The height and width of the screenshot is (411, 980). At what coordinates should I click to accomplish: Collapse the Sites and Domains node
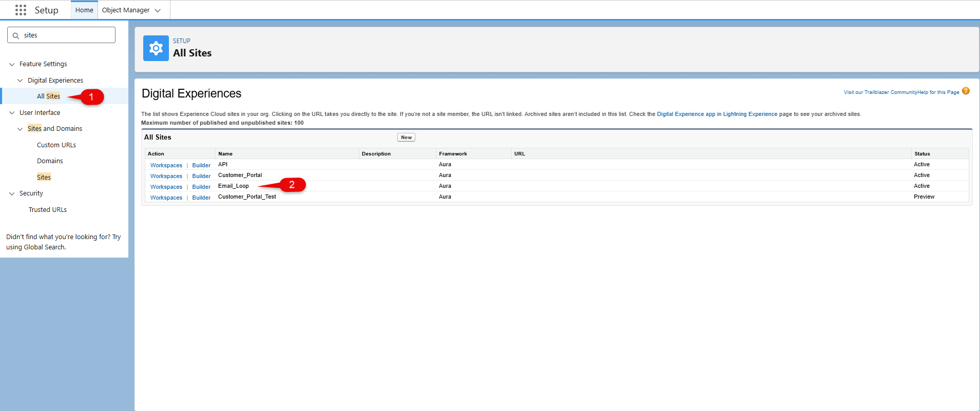coord(20,129)
